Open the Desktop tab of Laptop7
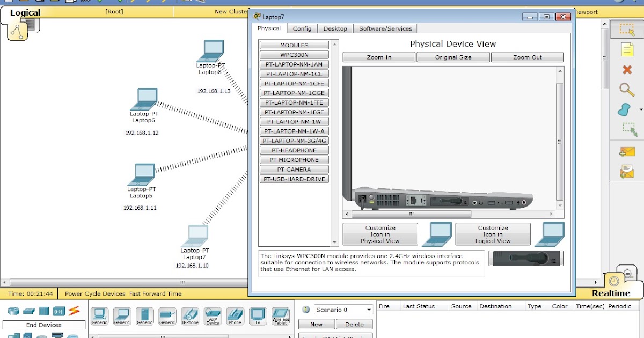 [335, 28]
